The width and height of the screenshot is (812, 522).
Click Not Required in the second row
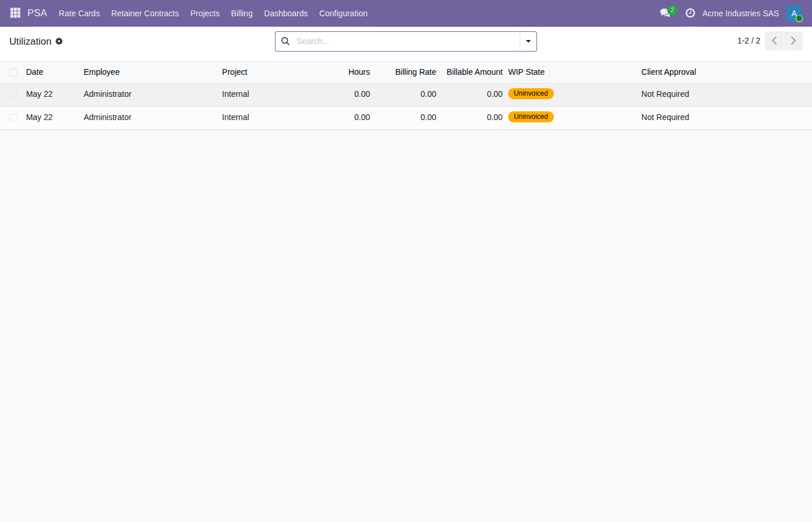[665, 117]
